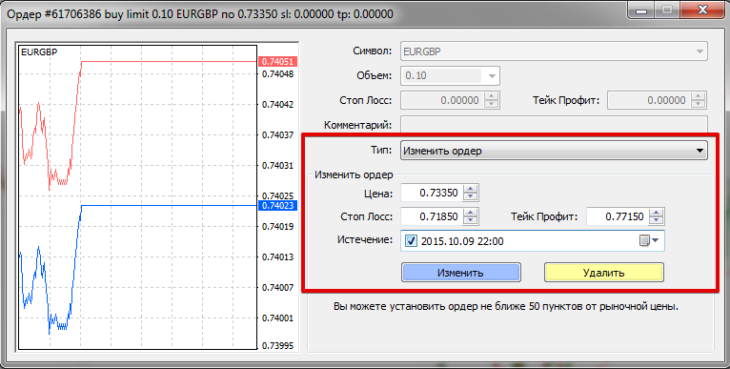Click the red ask price label 0.74051
This screenshot has height=369, width=730.
[277, 62]
